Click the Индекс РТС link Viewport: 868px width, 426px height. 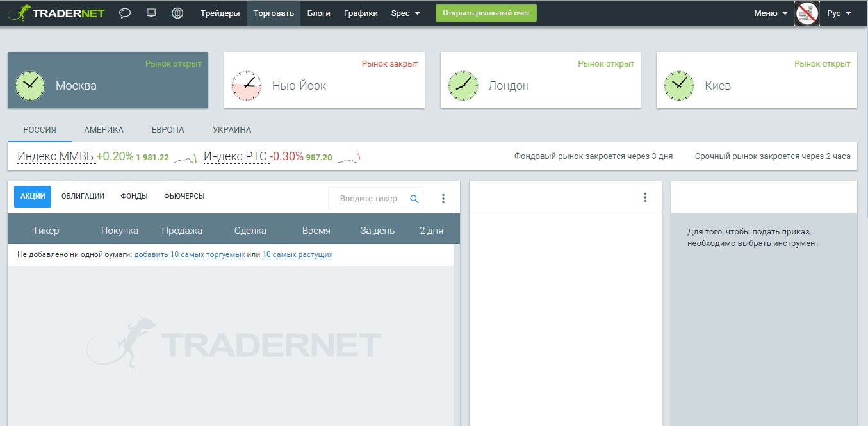pos(235,156)
